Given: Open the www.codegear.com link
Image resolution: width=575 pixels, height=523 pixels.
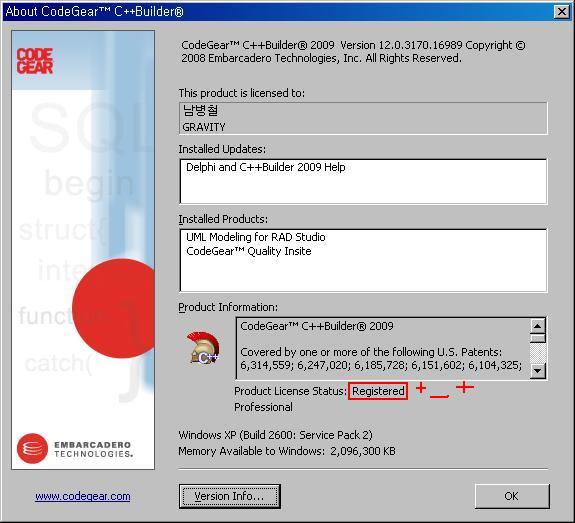Looking at the screenshot, I should pyautogui.click(x=83, y=496).
